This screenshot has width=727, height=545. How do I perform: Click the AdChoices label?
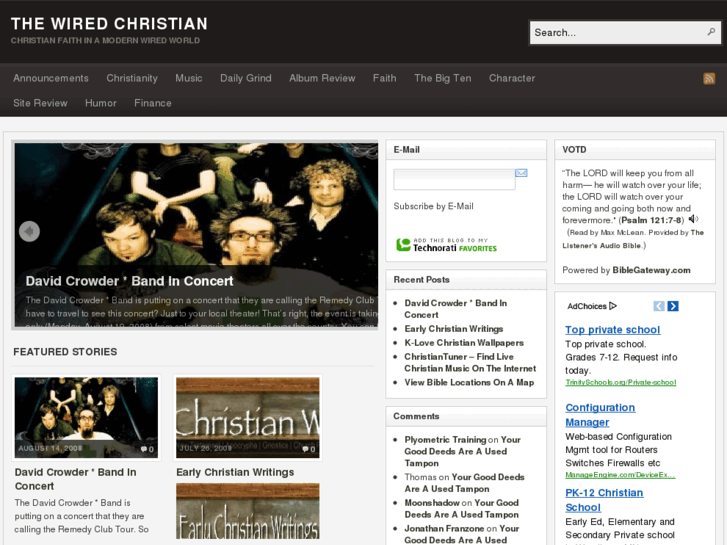pos(587,306)
